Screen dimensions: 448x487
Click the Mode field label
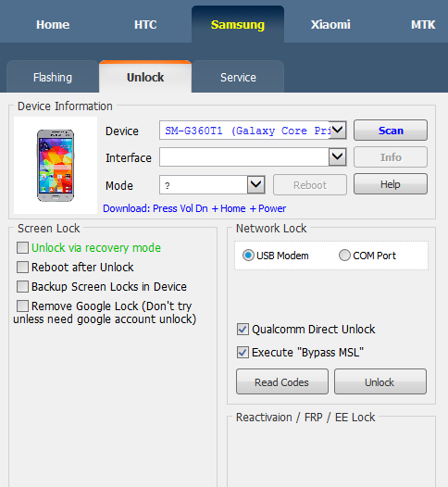(x=119, y=186)
